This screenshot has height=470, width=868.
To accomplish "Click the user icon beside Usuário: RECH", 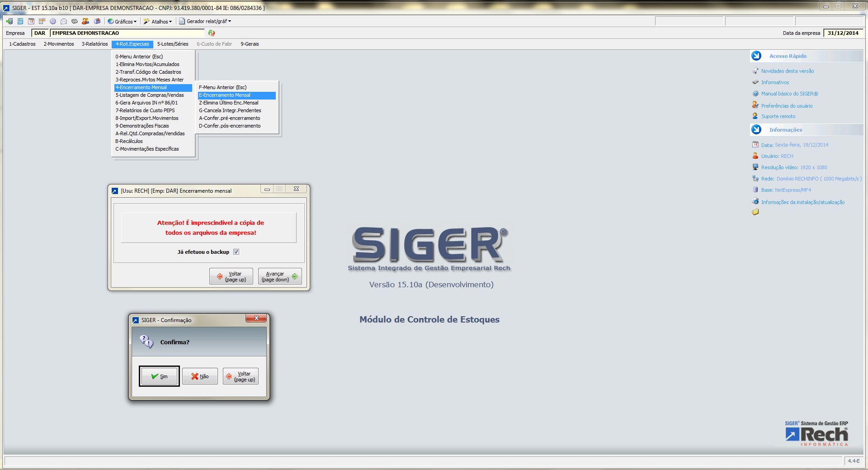I will pos(755,156).
